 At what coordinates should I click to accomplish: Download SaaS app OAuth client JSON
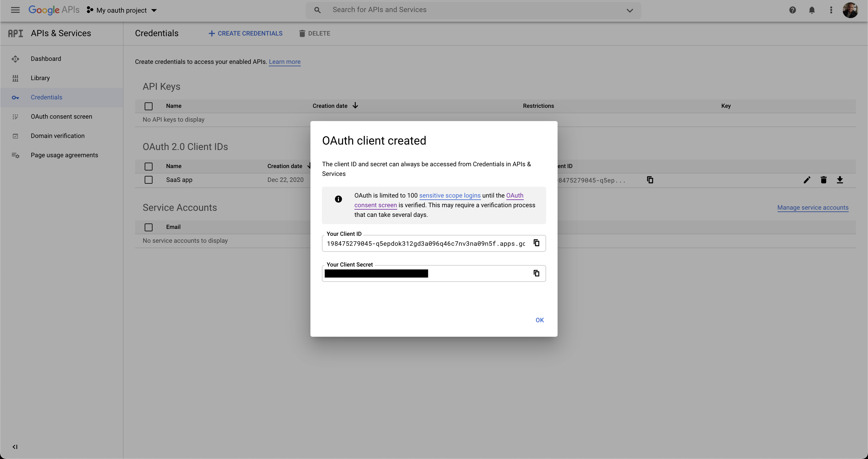click(840, 180)
